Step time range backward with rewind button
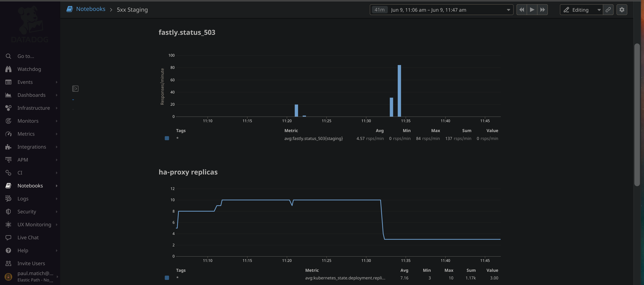Viewport: 644px width, 285px height. [x=522, y=10]
